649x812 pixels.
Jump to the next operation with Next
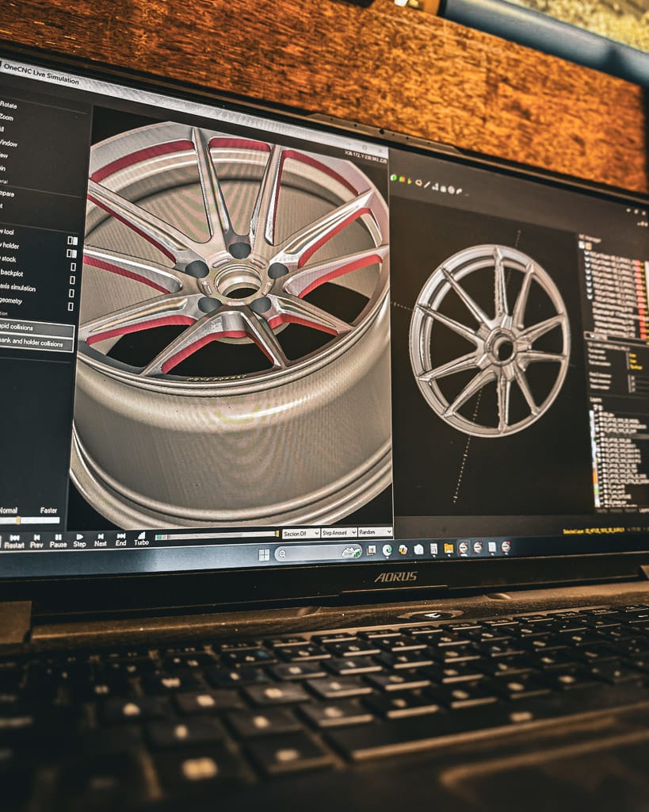(101, 539)
